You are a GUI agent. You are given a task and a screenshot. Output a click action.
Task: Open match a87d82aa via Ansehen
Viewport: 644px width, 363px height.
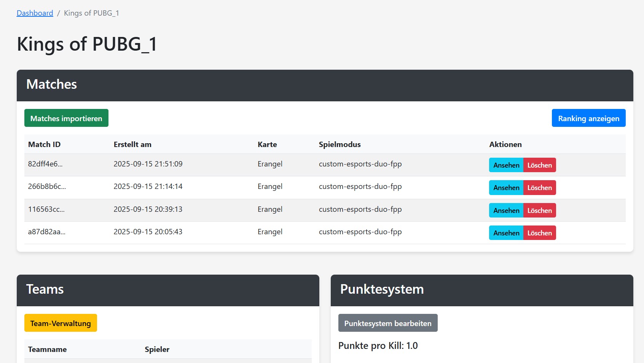[506, 233]
